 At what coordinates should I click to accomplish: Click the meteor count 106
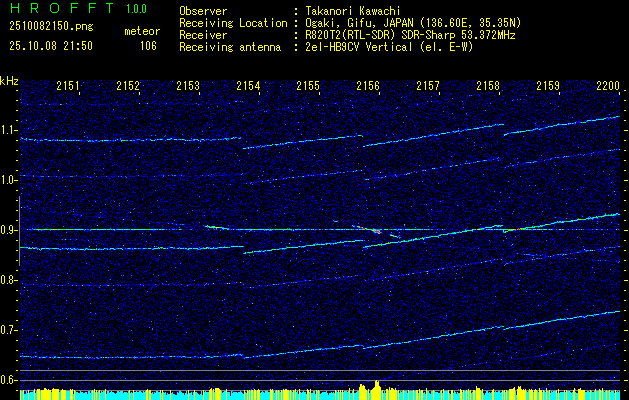148,46
